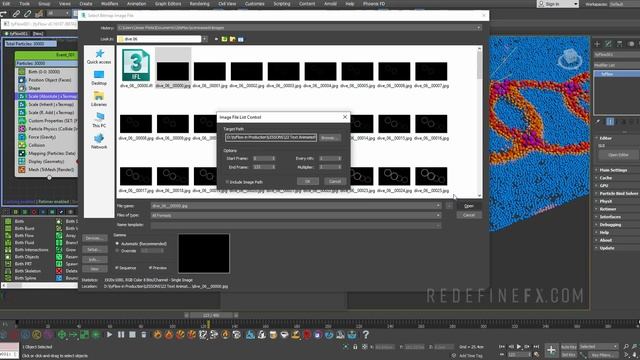
Task: Pick Birth Burst from the operator depot
Action: 24,228
